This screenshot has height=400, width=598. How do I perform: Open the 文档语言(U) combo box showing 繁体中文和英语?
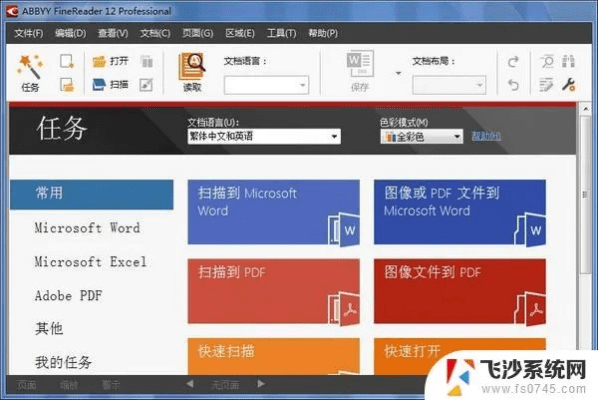[x=264, y=136]
